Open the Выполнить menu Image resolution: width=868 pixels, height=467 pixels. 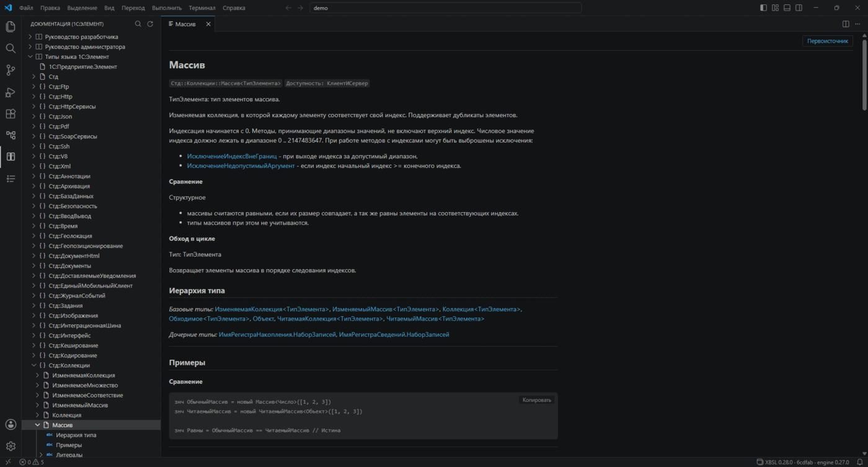coord(167,8)
